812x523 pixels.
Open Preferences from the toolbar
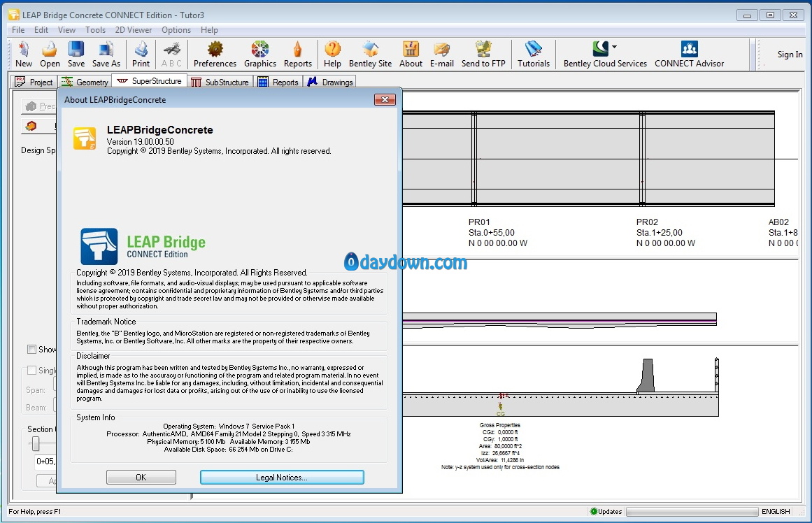[x=215, y=55]
